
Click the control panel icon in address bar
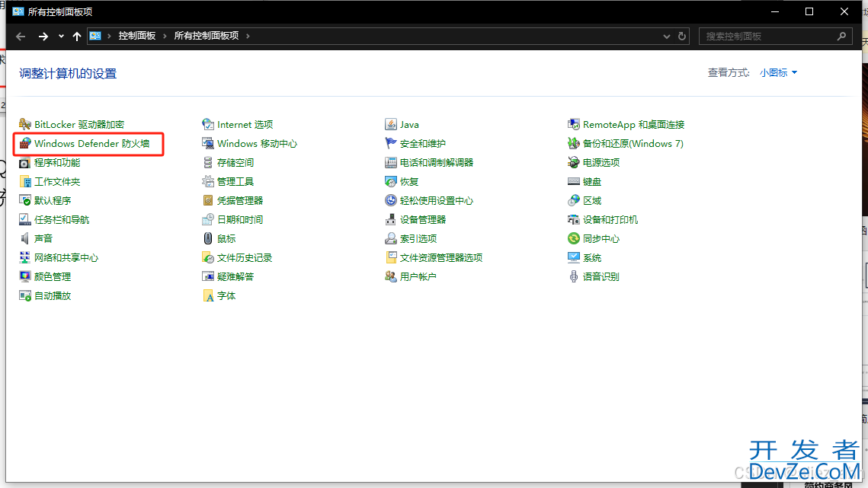coord(95,36)
